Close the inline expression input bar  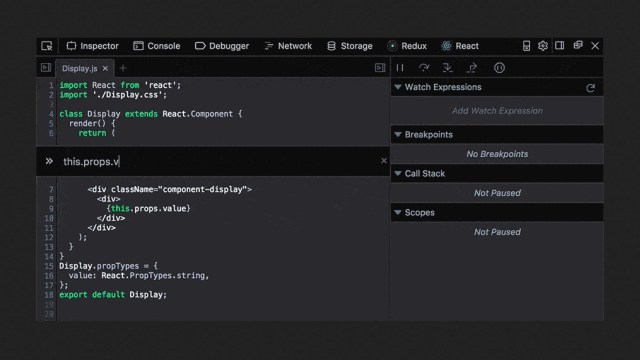(x=384, y=161)
